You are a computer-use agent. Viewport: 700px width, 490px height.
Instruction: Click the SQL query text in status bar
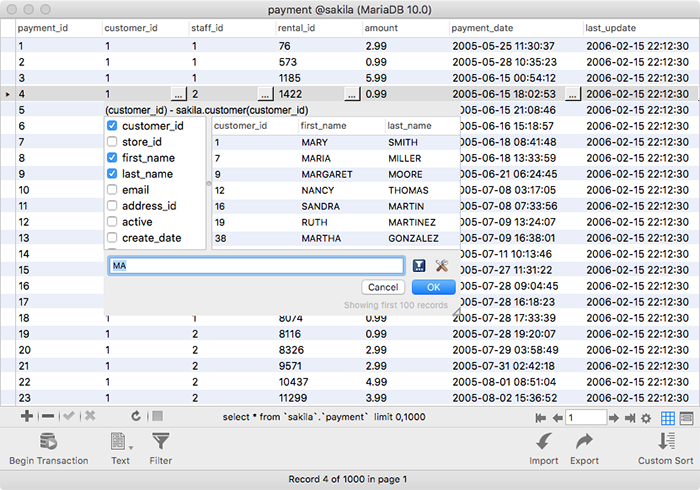tap(324, 417)
